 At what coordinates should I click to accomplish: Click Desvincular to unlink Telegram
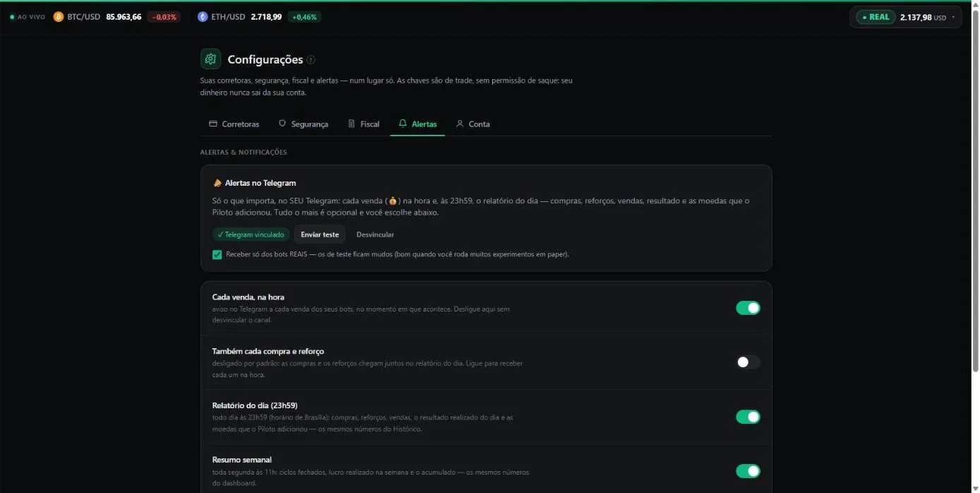coord(376,234)
